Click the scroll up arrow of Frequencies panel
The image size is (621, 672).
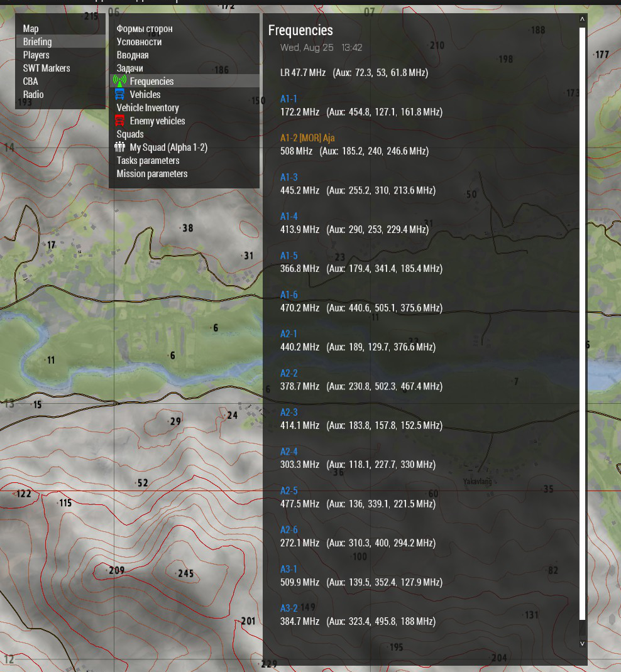(x=582, y=19)
